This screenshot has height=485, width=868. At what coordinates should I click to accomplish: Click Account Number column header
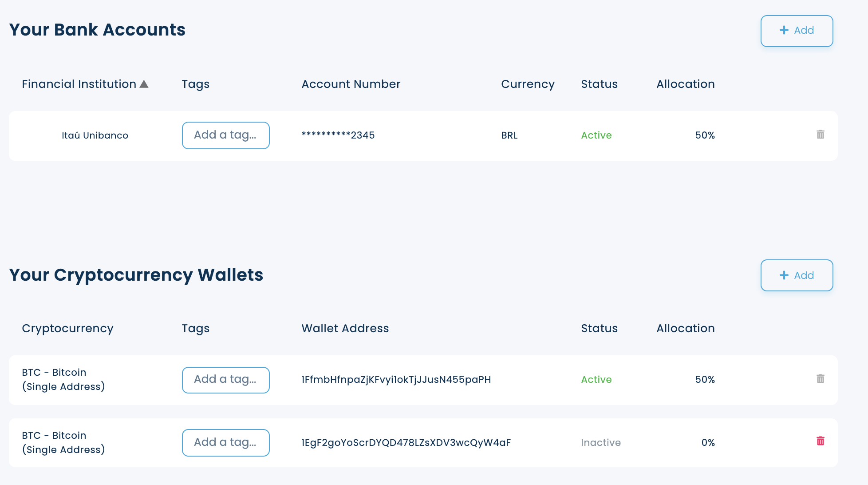click(351, 84)
